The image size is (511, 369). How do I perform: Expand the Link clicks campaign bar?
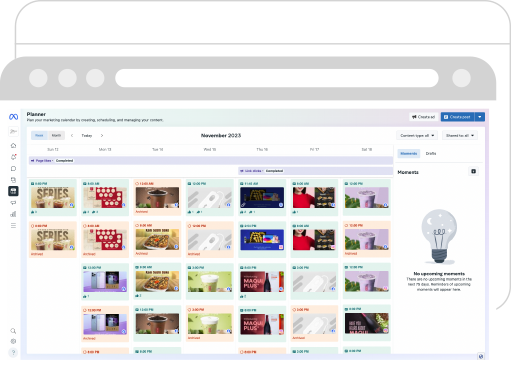[315, 171]
